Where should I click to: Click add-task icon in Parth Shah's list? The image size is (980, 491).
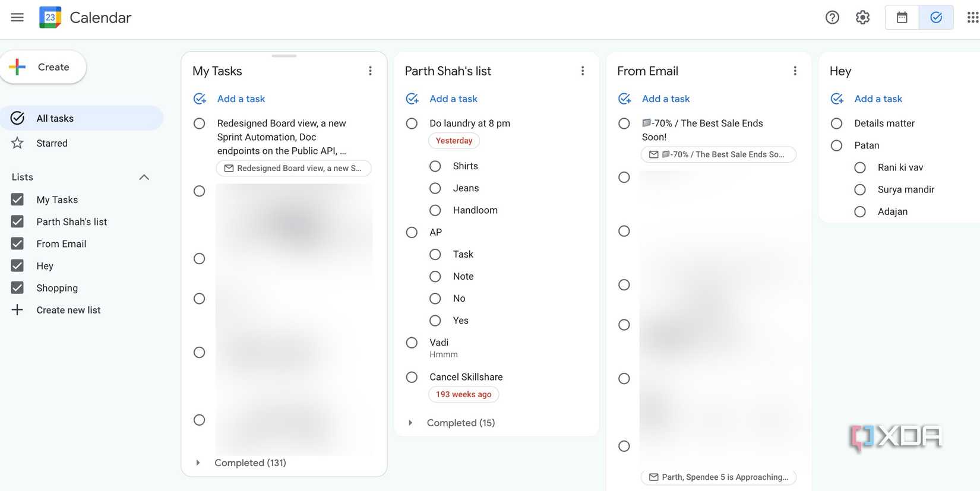pos(412,99)
